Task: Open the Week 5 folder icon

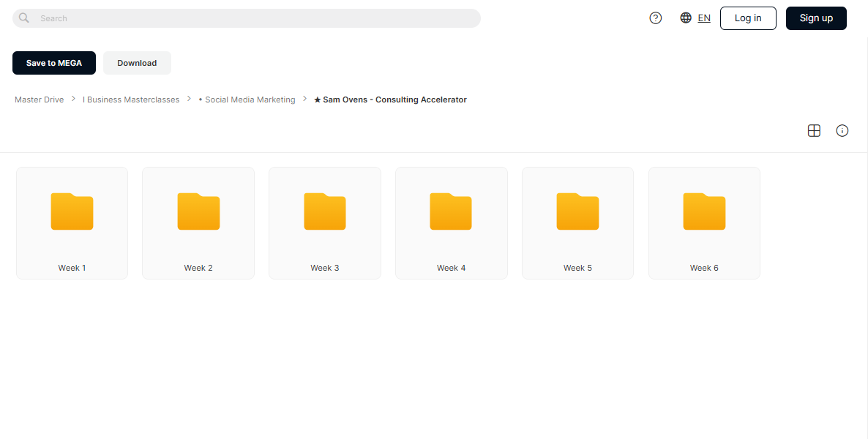Action: [577, 211]
